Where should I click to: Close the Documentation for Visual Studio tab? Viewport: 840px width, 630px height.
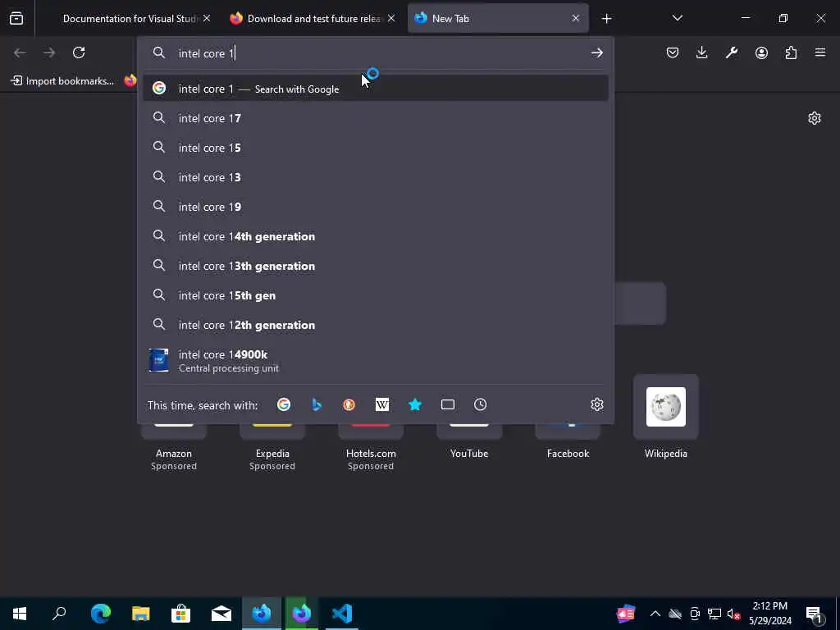tap(207, 19)
